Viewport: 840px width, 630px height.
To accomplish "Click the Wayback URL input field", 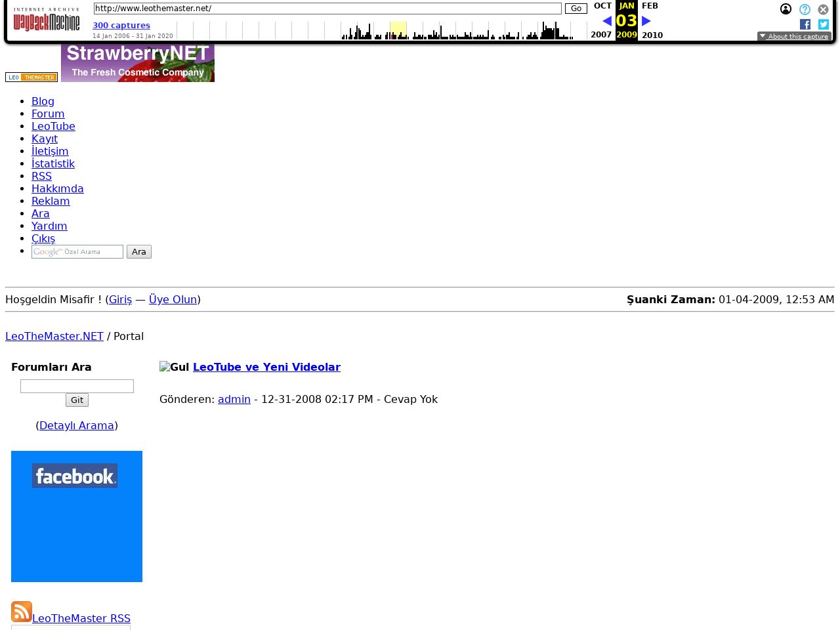I will (x=327, y=9).
